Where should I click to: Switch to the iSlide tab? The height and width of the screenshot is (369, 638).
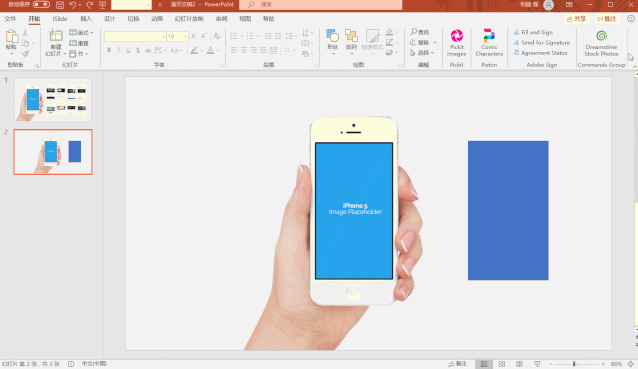click(x=60, y=19)
